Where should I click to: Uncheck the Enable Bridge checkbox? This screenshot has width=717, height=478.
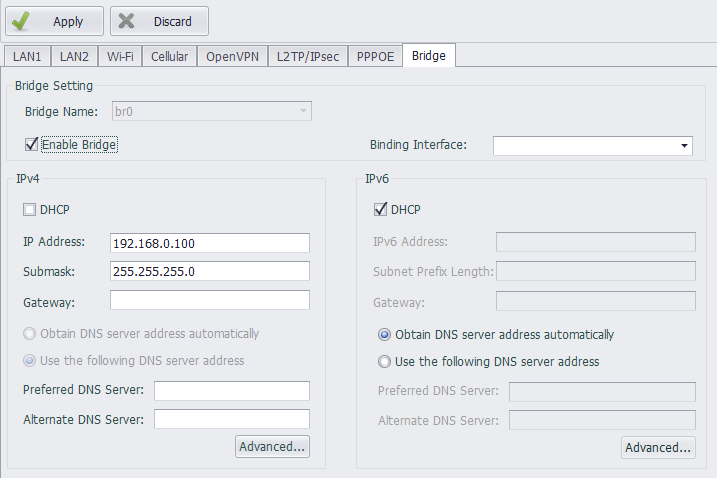pos(31,145)
